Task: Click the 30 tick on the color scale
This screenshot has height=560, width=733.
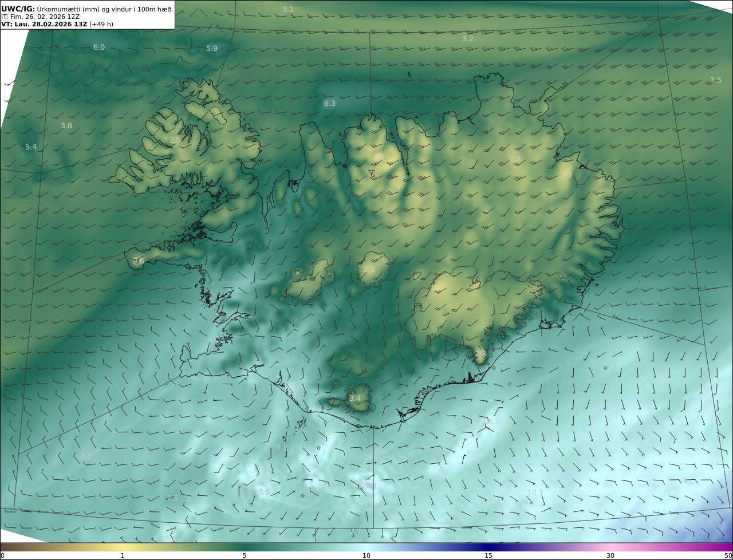Action: pyautogui.click(x=610, y=555)
